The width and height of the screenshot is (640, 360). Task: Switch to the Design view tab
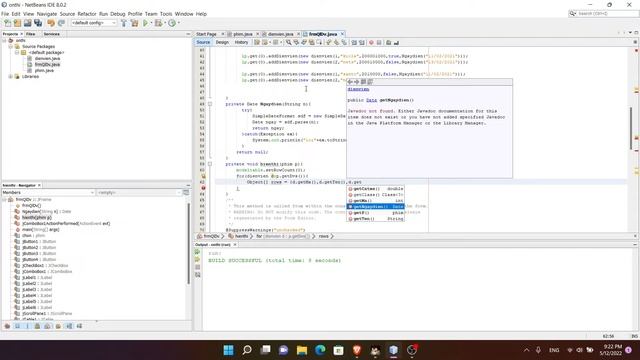222,42
